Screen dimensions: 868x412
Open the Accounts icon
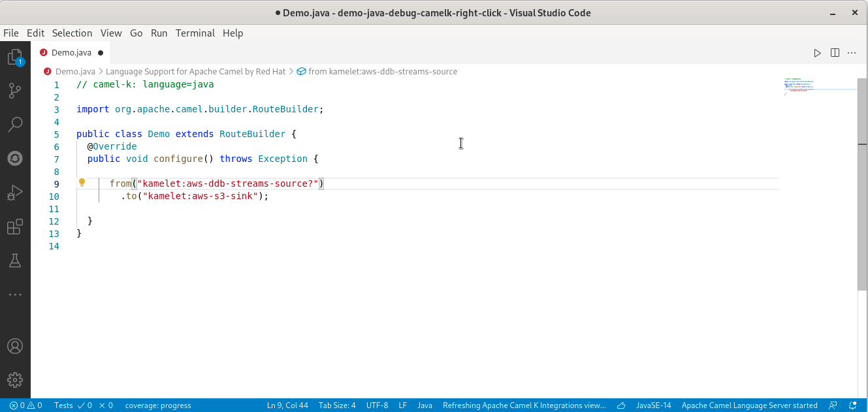tap(16, 346)
